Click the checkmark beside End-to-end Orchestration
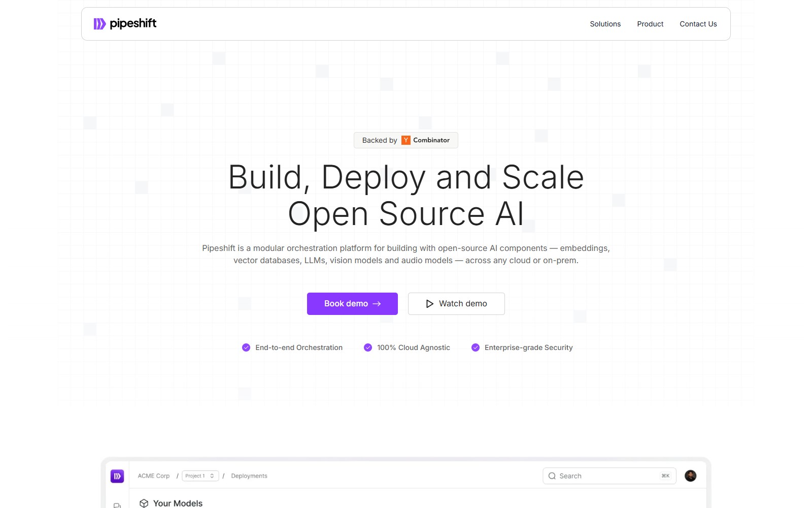Image resolution: width=812 pixels, height=508 pixels. [x=246, y=347]
